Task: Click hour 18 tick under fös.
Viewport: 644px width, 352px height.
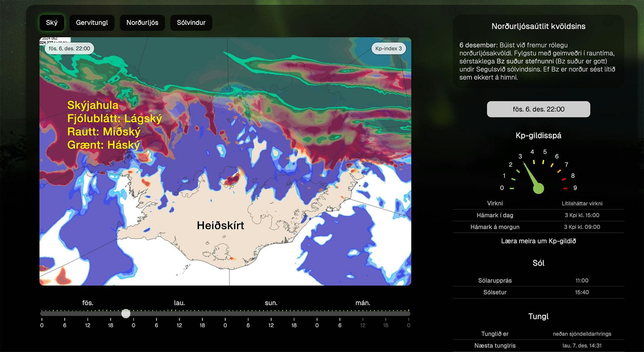Action: 110,325
